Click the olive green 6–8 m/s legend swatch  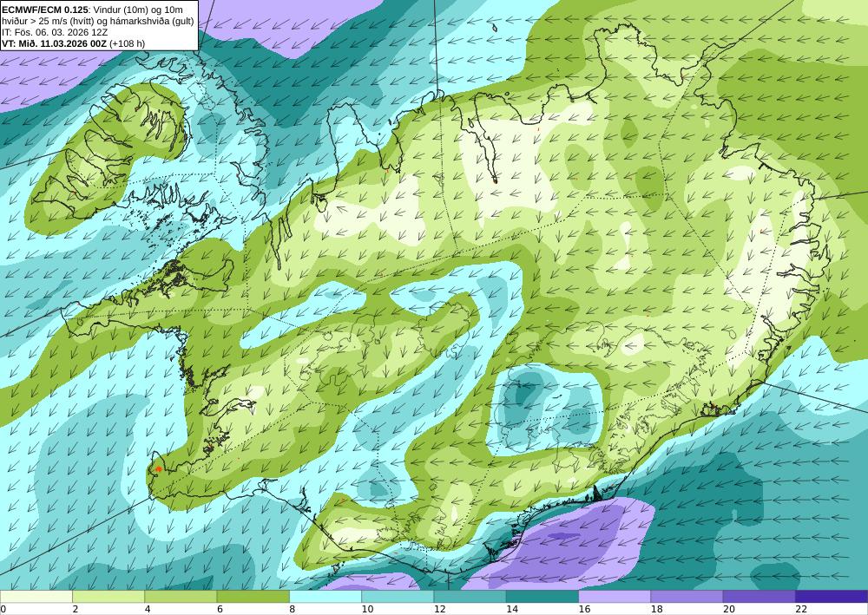(253, 597)
